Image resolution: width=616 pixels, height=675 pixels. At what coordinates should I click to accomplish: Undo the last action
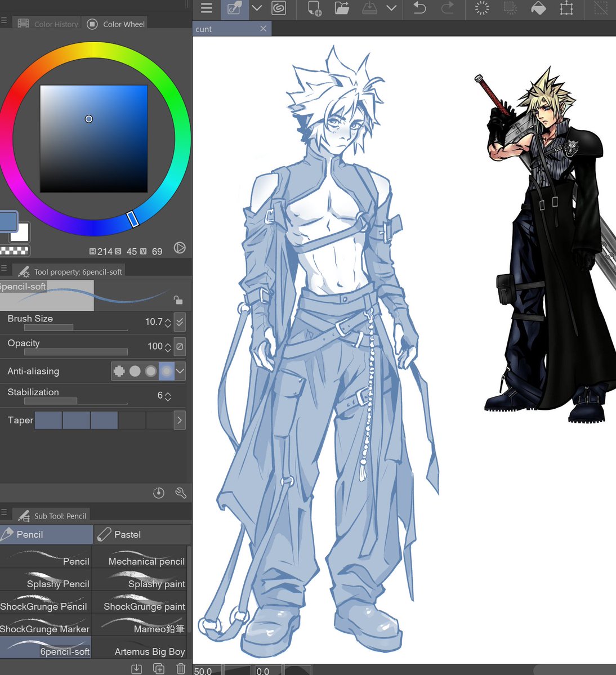coord(419,8)
